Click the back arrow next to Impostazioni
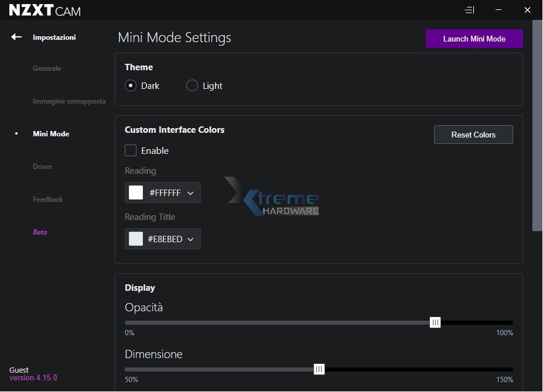 (16, 37)
